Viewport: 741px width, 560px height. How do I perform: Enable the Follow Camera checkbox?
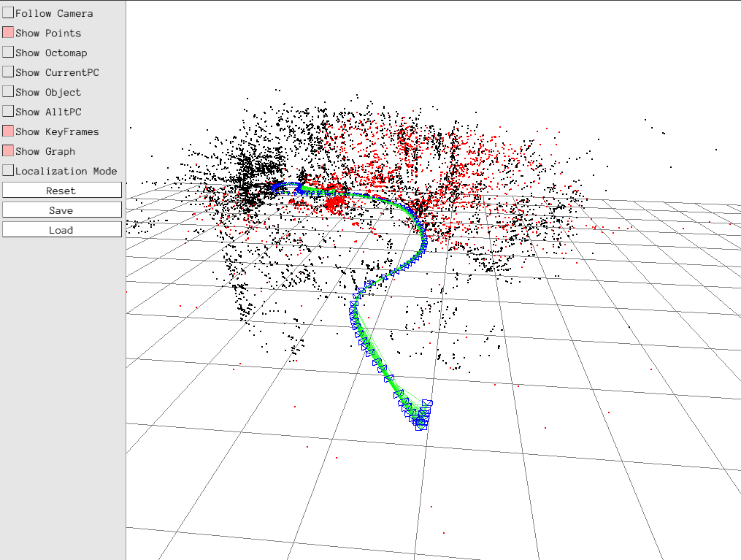click(x=8, y=12)
